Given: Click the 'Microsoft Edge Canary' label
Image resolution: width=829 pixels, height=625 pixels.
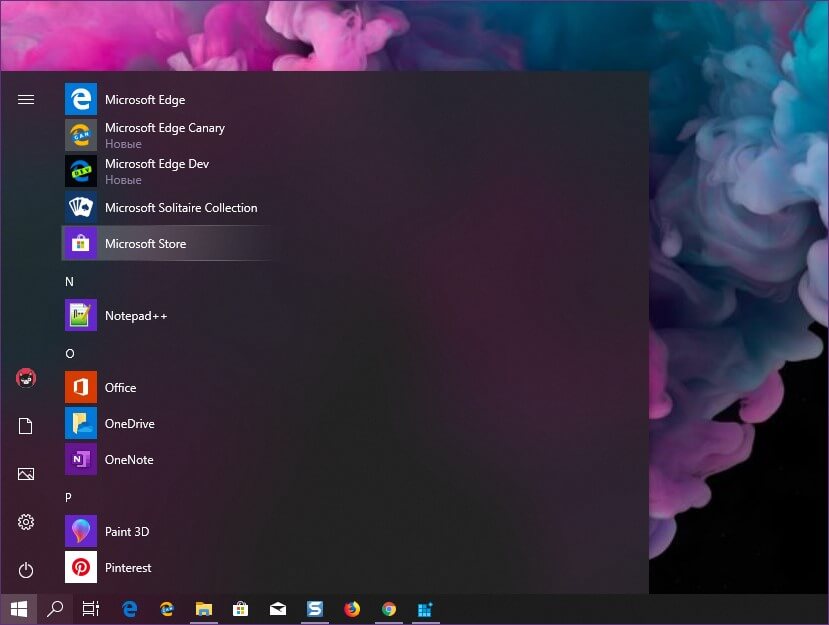Looking at the screenshot, I should 165,128.
